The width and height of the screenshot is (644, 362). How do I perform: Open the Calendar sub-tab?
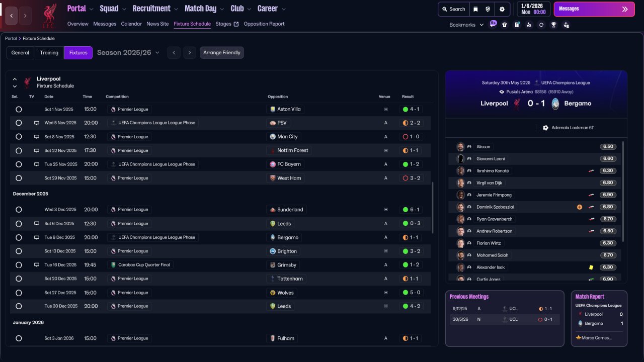click(131, 24)
